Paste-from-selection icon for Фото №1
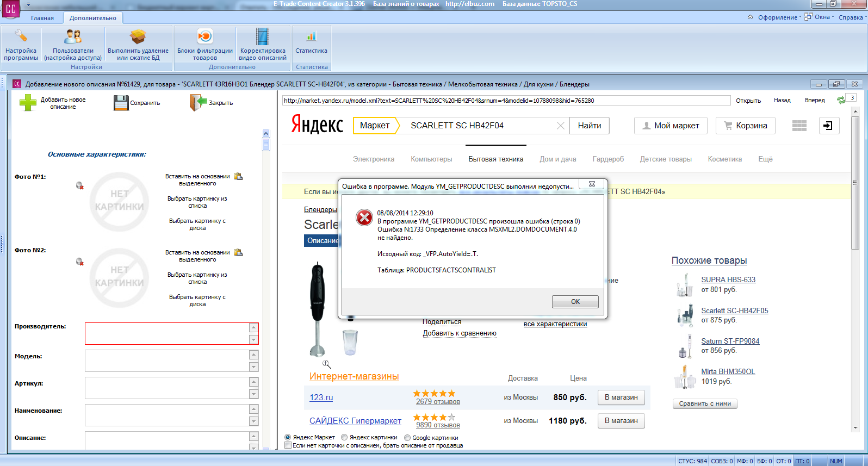The height and width of the screenshot is (466, 868). click(x=238, y=176)
